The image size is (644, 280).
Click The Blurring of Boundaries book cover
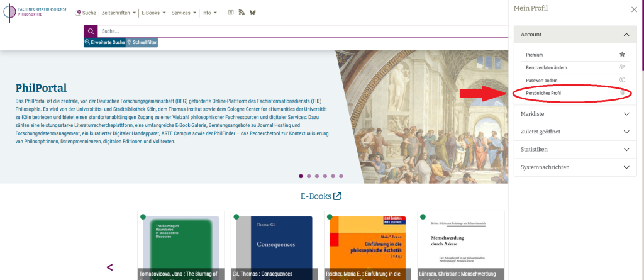tap(180, 243)
